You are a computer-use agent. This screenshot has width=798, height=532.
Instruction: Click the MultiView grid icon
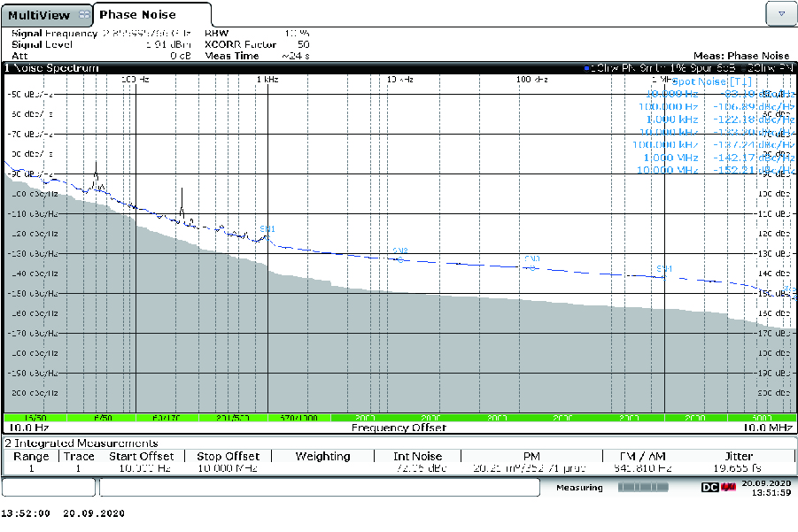[x=84, y=14]
